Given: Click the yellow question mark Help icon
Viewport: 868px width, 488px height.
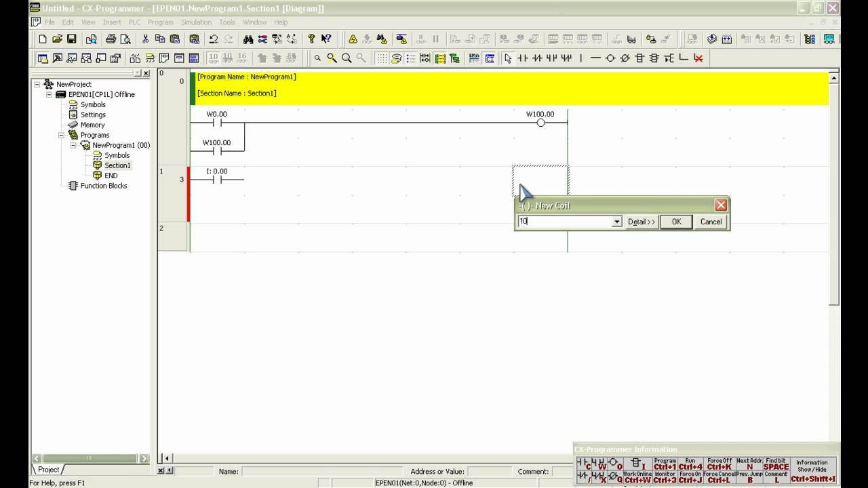Looking at the screenshot, I should (311, 39).
